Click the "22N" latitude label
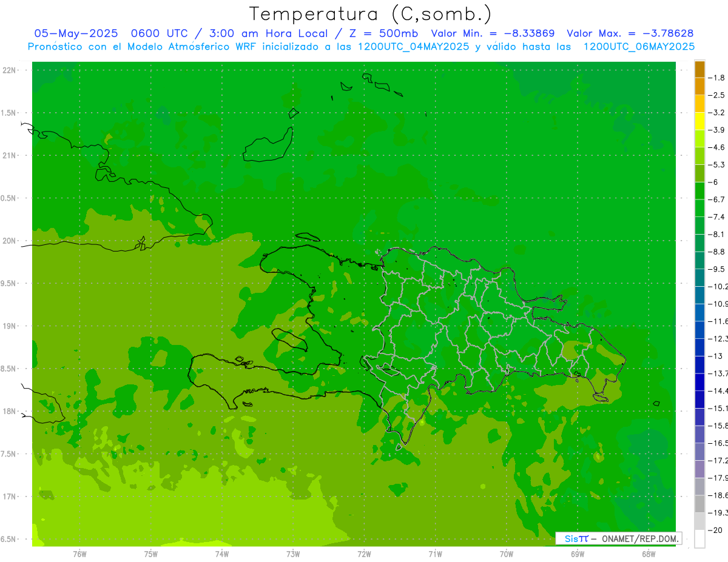 tap(10, 70)
